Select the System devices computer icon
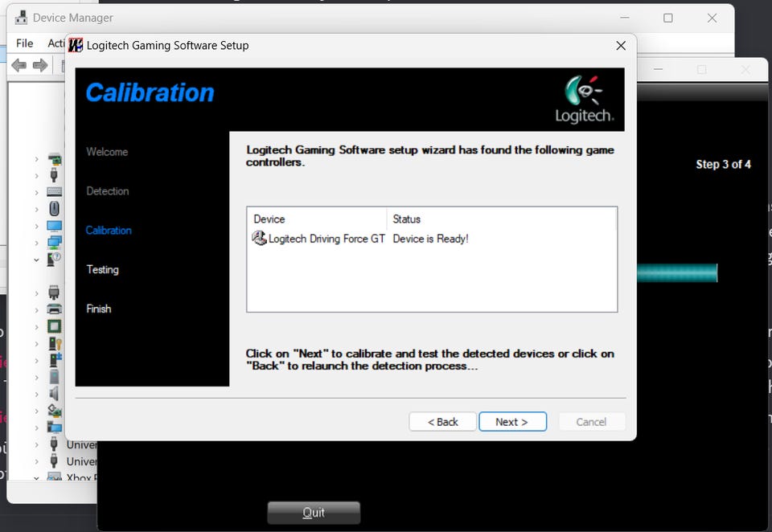772x532 pixels. click(54, 428)
